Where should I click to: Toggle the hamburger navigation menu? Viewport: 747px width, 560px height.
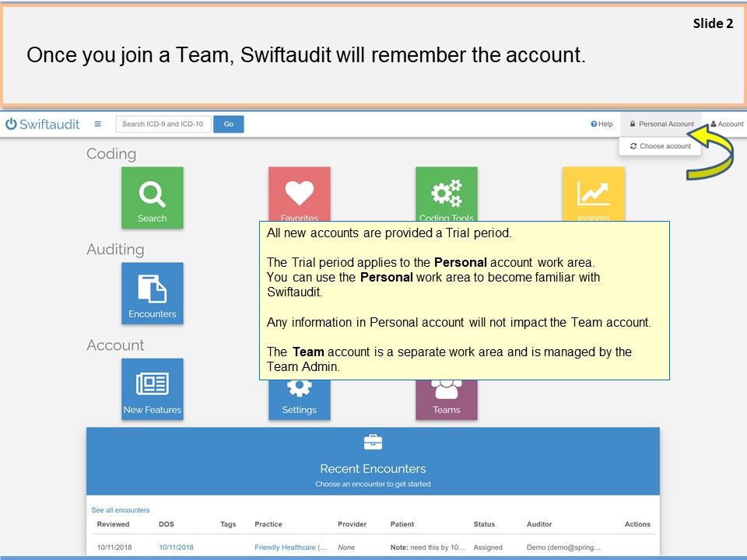[97, 124]
